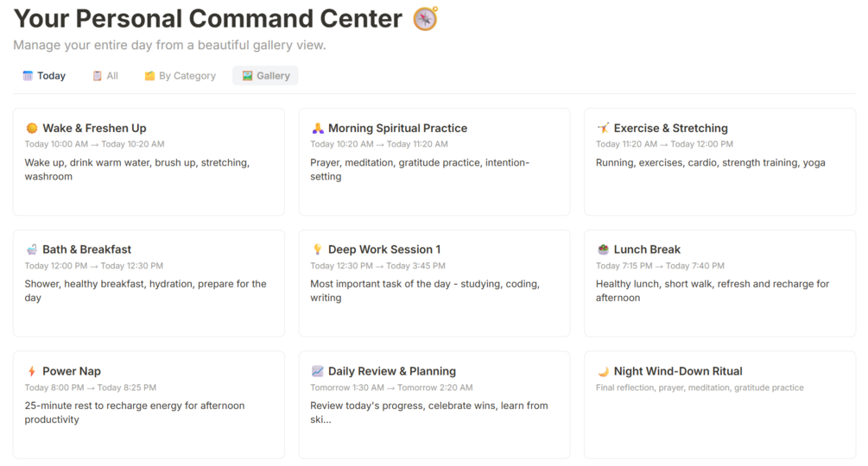Open the Night Wind-Down Ritual card title
Viewport: 868px width, 466px height.
pyautogui.click(x=678, y=372)
